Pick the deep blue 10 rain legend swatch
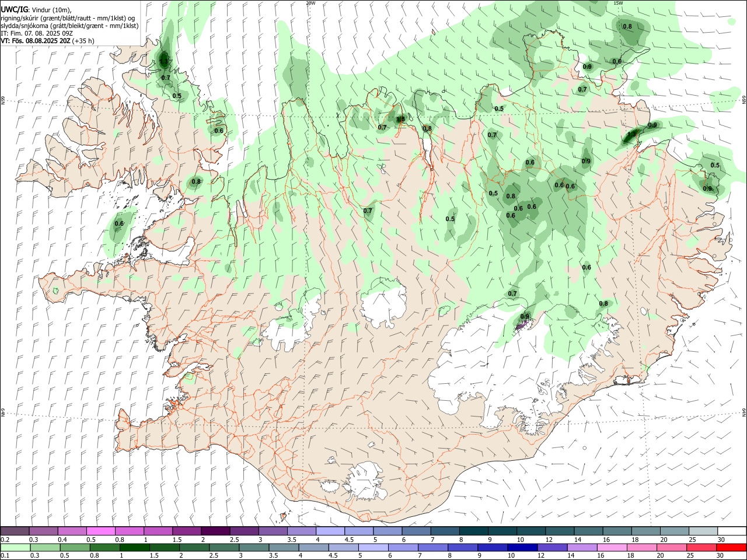The width and height of the screenshot is (747, 560). tap(521, 547)
